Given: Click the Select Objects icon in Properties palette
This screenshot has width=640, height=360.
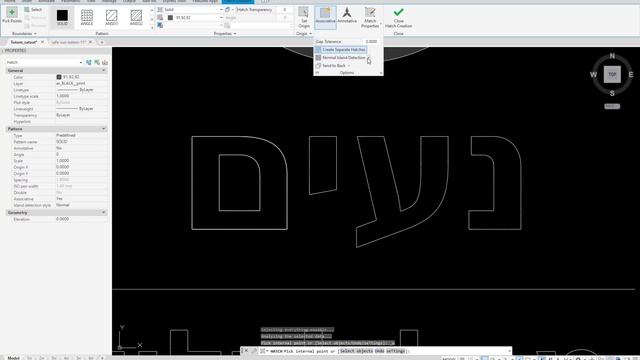Looking at the screenshot, I should click(97, 62).
